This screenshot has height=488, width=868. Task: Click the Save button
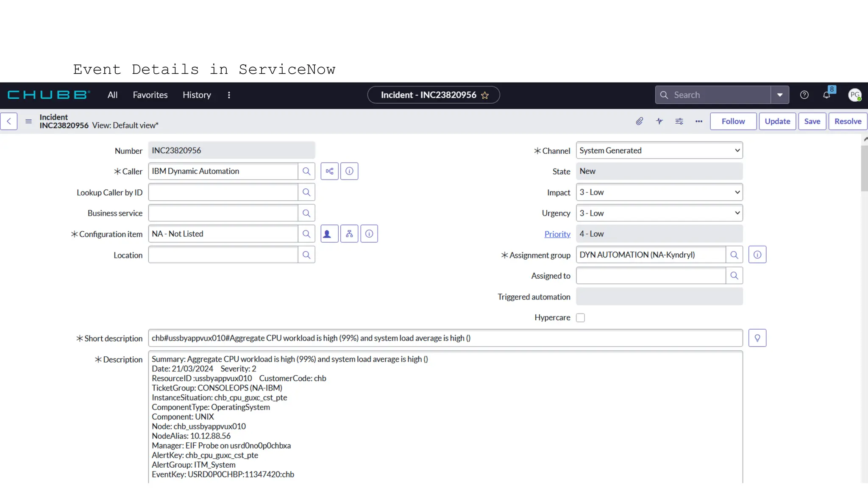coord(812,121)
